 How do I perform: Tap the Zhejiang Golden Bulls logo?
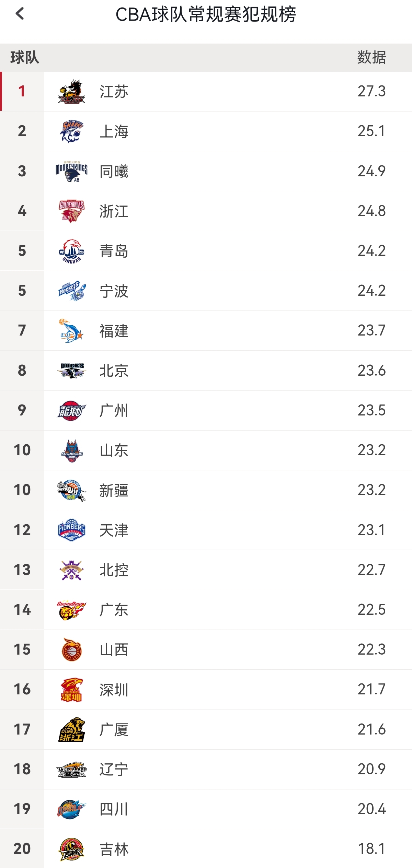pos(71,211)
